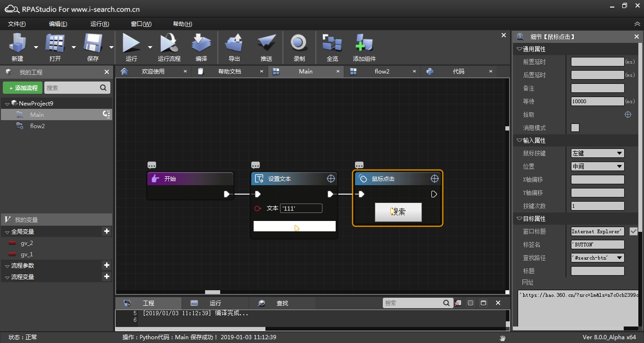Click the green 添加流程 button

coord(22,88)
